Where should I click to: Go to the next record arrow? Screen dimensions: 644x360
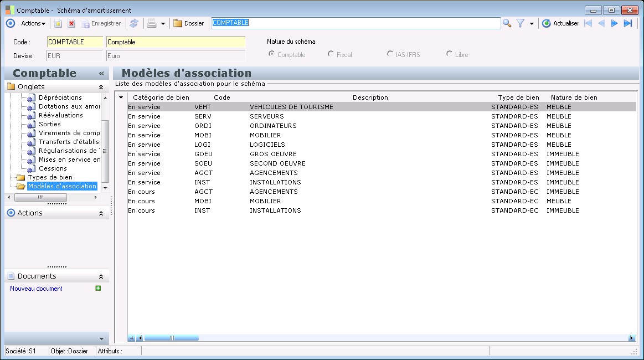[x=614, y=23]
